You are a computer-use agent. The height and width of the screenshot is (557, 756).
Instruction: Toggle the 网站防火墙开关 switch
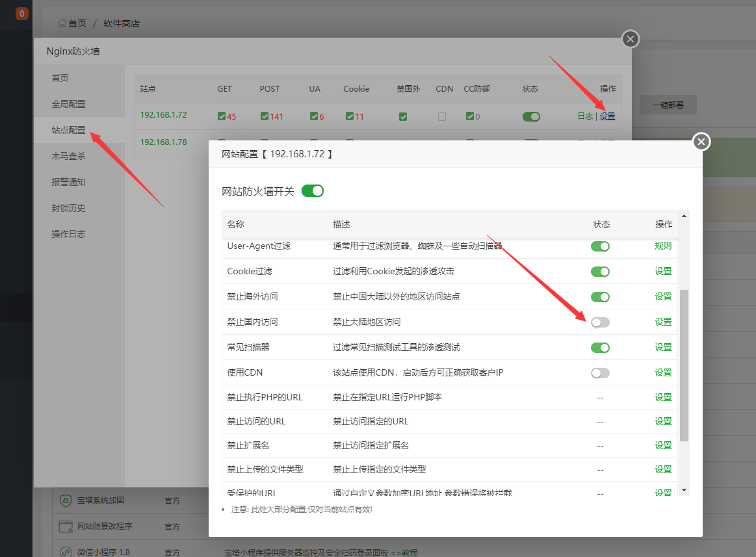pos(313,191)
